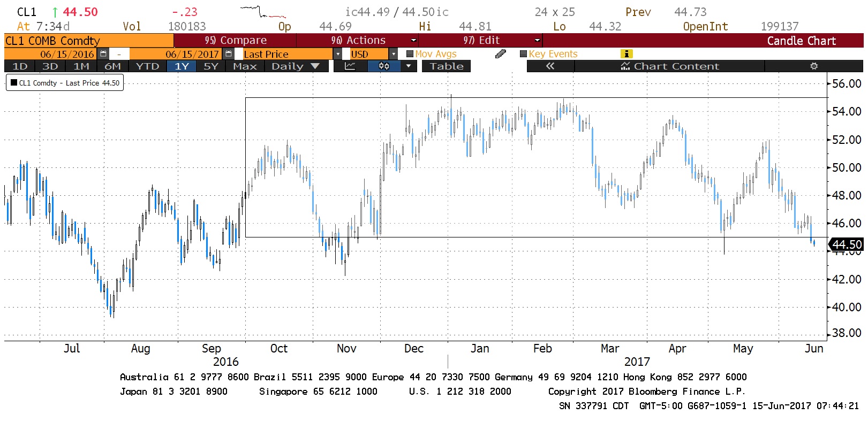Screen dimensions: 868x422
Task: Click the Nov month label on axis
Action: pos(346,349)
